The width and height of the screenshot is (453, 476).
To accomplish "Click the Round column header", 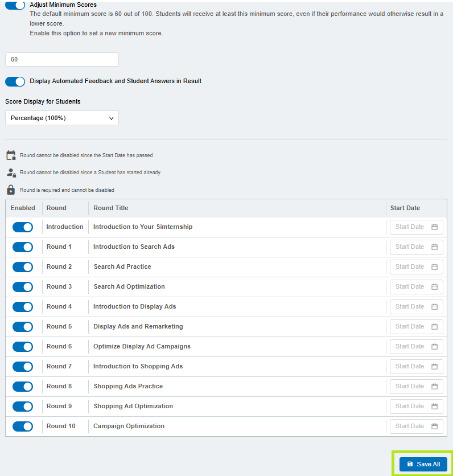I will pyautogui.click(x=56, y=208).
